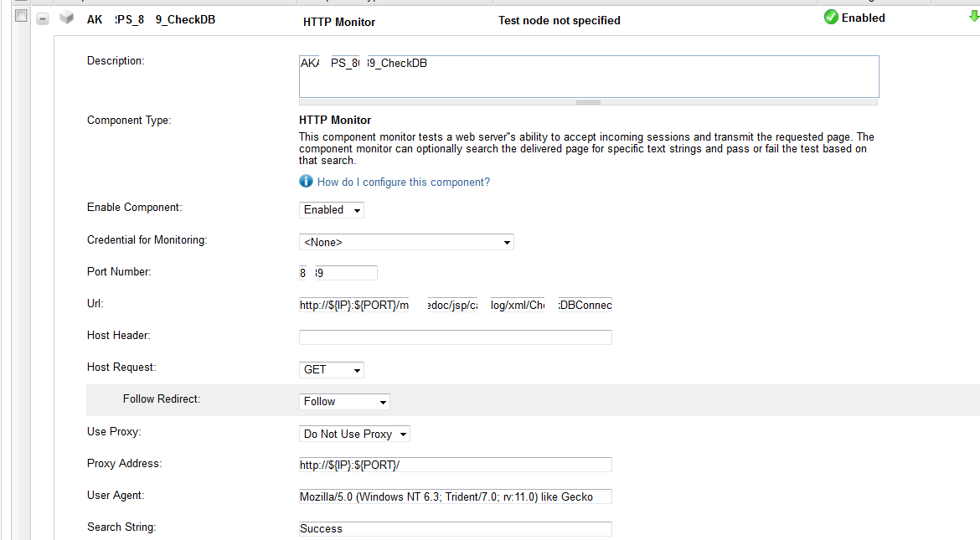Grab the Description box resize handle
Viewport: 980px width, 540px height.
tap(588, 102)
